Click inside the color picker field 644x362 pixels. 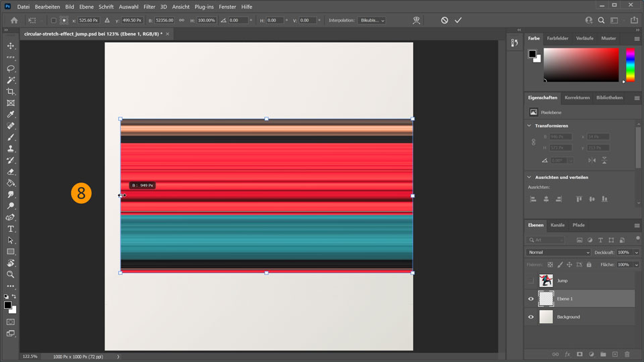(580, 65)
